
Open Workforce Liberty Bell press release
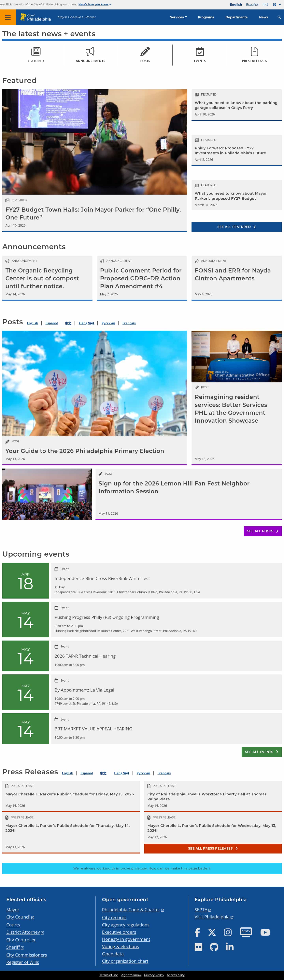tap(207, 796)
